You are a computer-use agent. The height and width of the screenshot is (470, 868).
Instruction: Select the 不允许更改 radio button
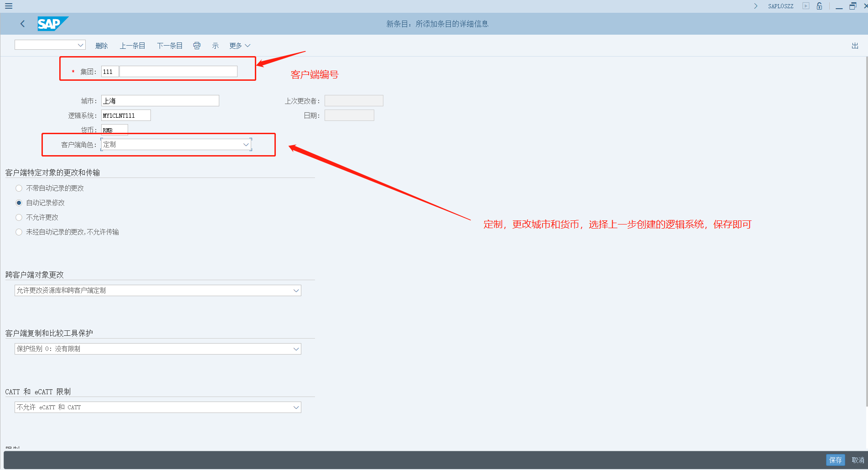click(x=19, y=217)
